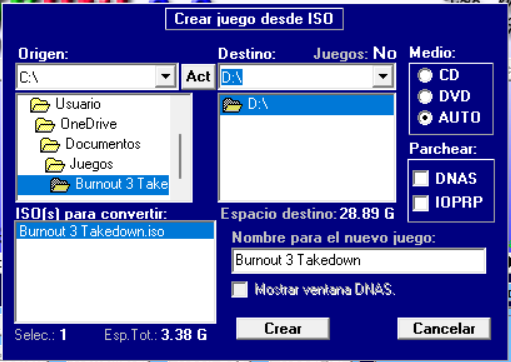Screen dimensions: 511x362
Task: Select the CD media radio button
Action: click(425, 75)
